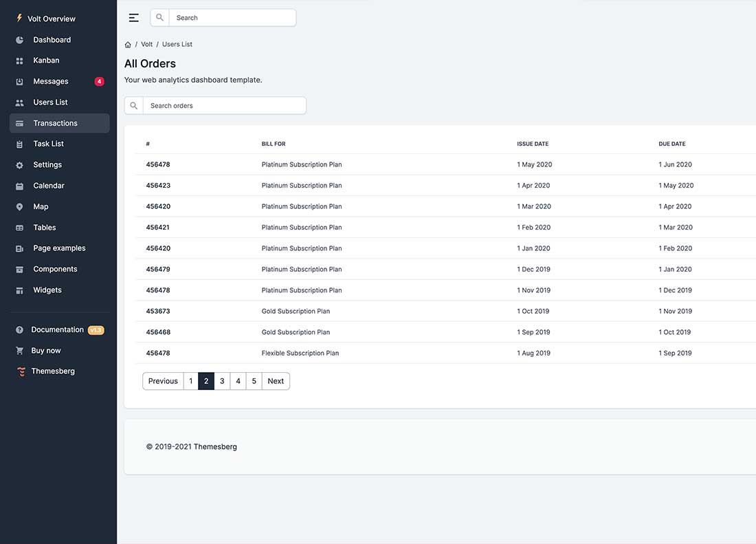Click the breadcrumb home icon
Image resolution: width=756 pixels, height=544 pixels.
(127, 43)
